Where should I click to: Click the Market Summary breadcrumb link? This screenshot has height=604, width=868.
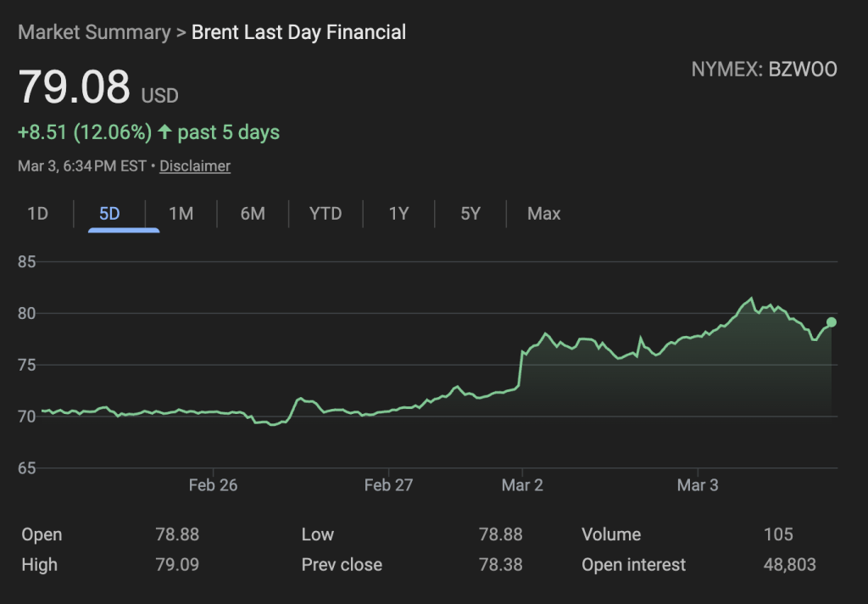click(93, 32)
